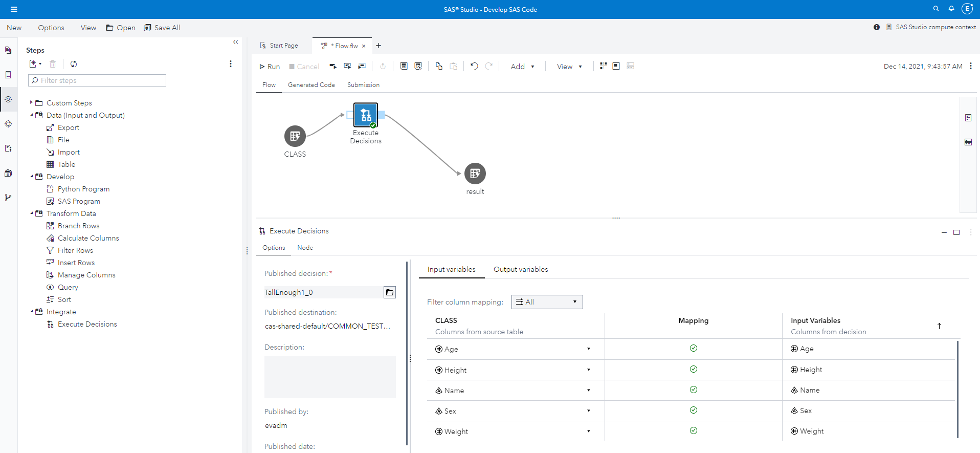Click the undo arrow in flow toolbar
Screen dimensions: 980x453
click(474, 66)
